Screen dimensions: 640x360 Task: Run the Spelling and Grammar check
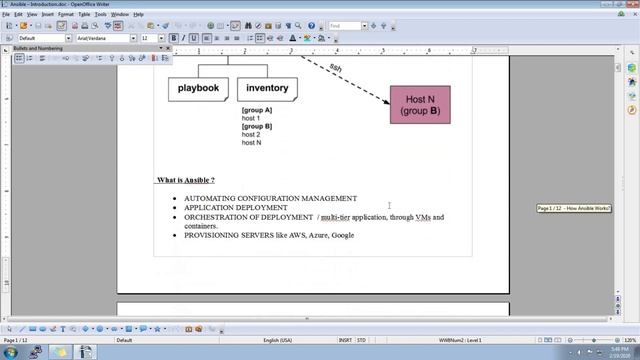[108, 26]
